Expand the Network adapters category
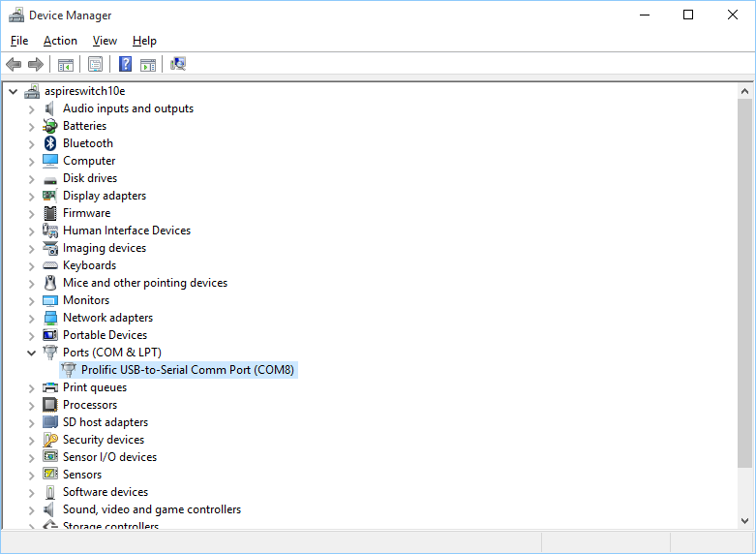Viewport: 756px width, 554px height. pos(31,318)
